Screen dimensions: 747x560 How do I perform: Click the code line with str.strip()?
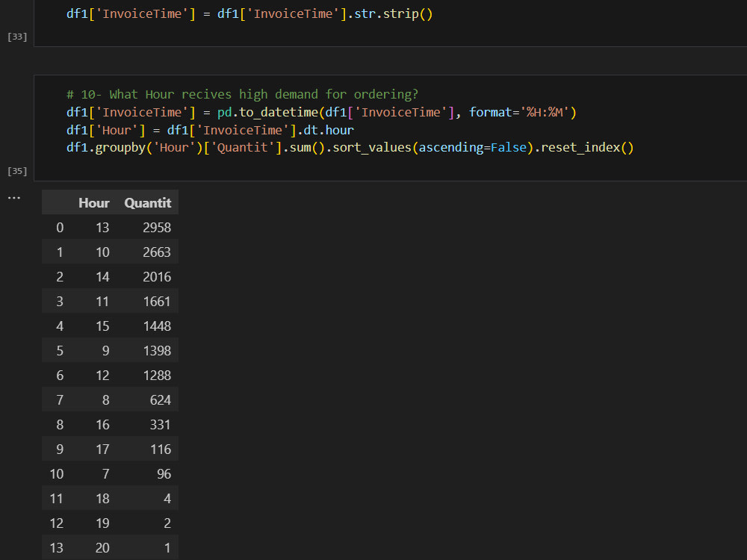pos(249,13)
